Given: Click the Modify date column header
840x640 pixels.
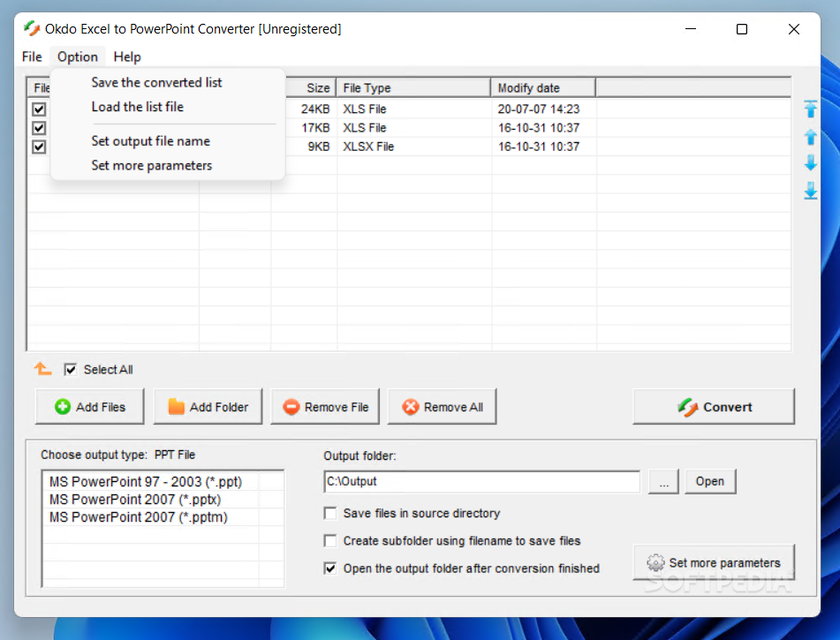Looking at the screenshot, I should click(542, 87).
